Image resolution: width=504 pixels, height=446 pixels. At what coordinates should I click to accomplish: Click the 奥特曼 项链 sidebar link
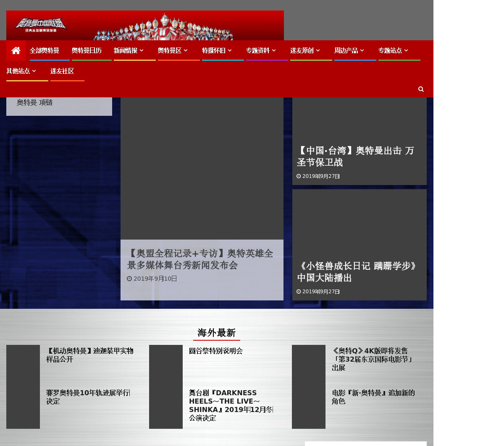(x=34, y=102)
